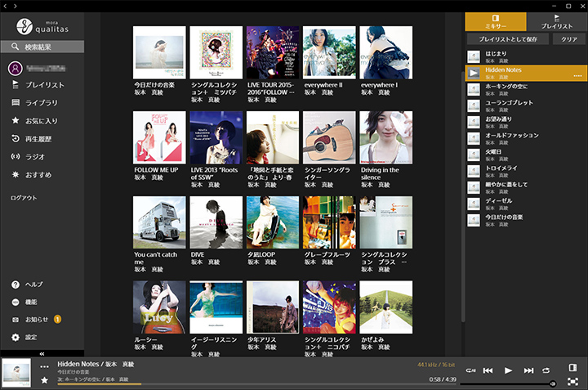
Task: Click the クリア button
Action: (569, 39)
